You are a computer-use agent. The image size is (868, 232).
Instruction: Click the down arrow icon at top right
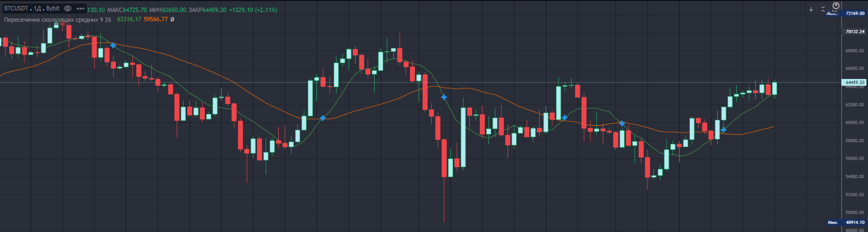811,9
